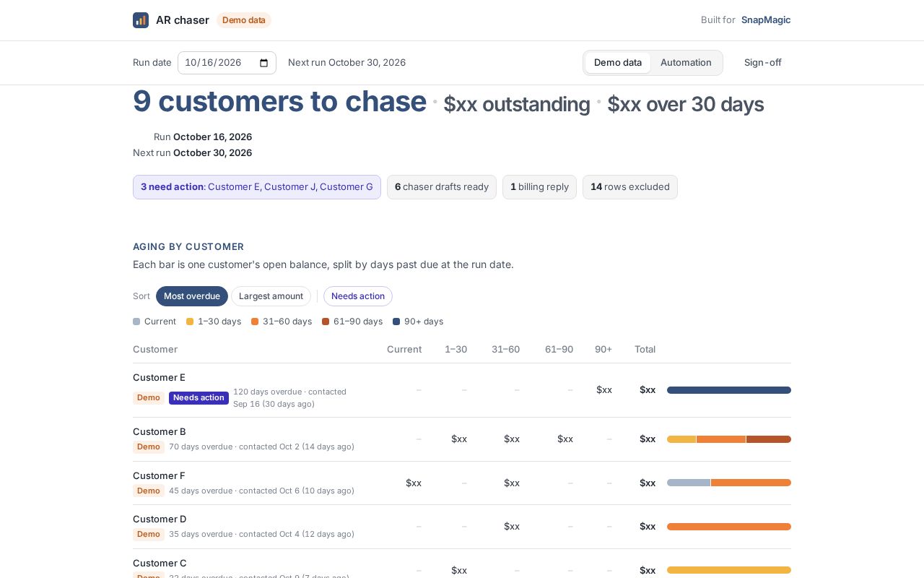Click the Run date input field
Image resolution: width=924 pixels, height=578 pixels.
pyautogui.click(x=227, y=63)
